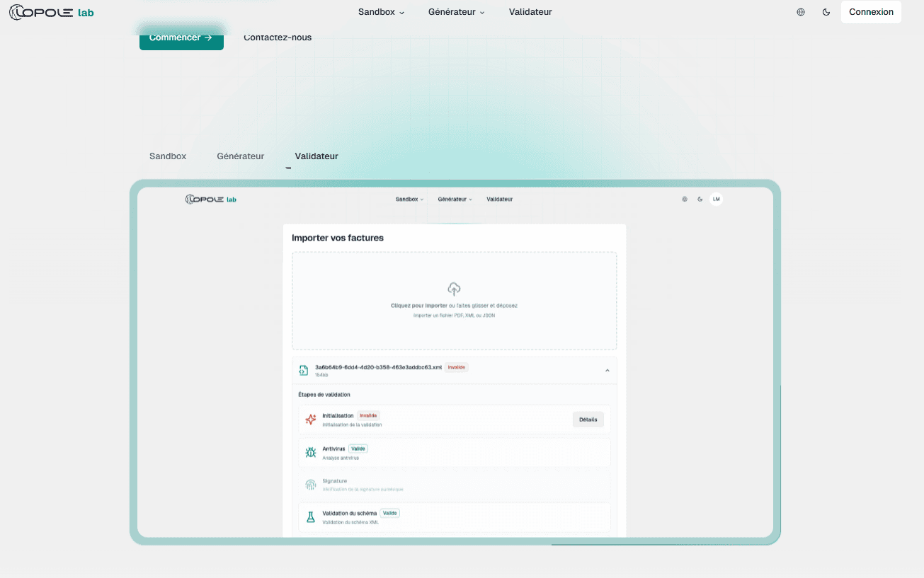This screenshot has width=924, height=578.
Task: Toggle dark mode with the top header moon icon
Action: 826,12
